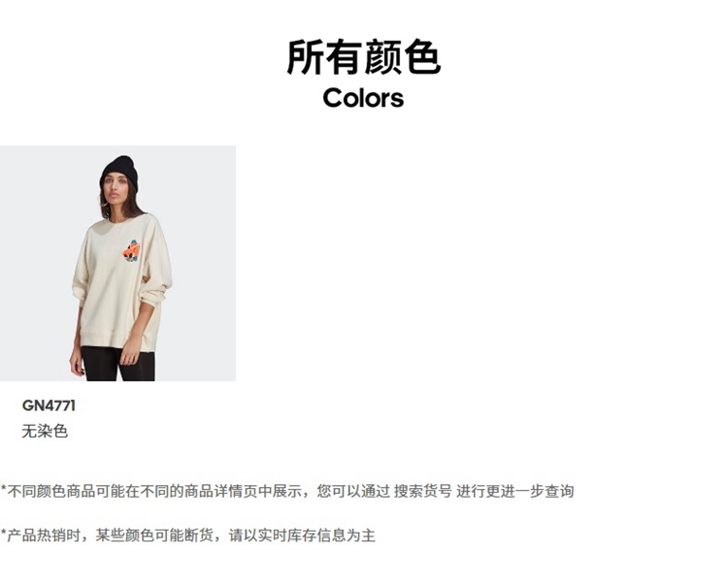This screenshot has width=728, height=583.
Task: Click 商品详情页 words in the first footnote
Action: click(x=221, y=491)
